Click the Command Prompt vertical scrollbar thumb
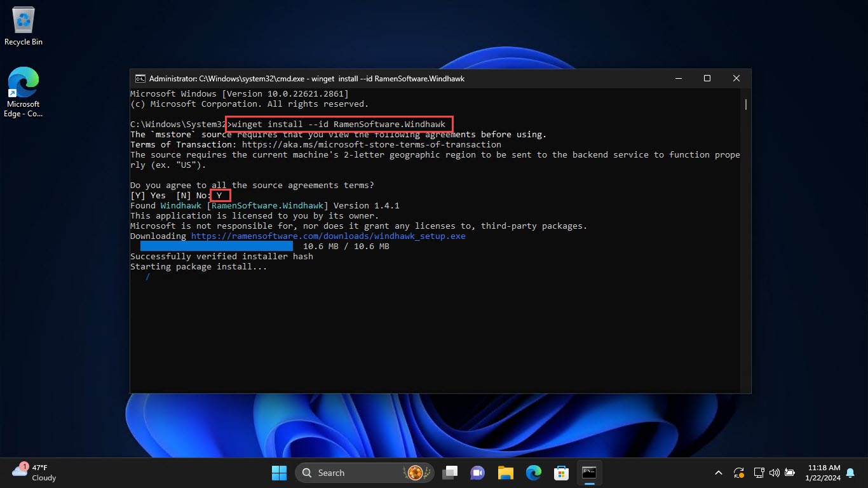Screen dimensions: 868x488 [x=745, y=104]
